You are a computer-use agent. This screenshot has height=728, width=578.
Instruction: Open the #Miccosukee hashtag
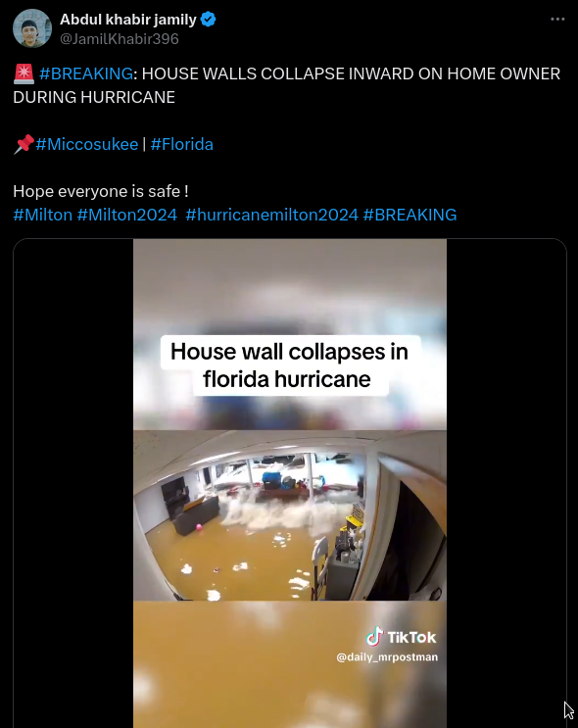pos(87,144)
